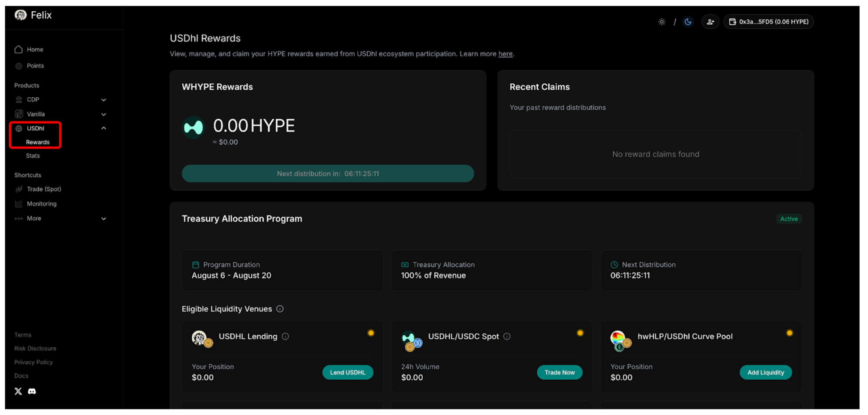
Task: Click the X (Twitter) icon in sidebar
Action: (18, 391)
